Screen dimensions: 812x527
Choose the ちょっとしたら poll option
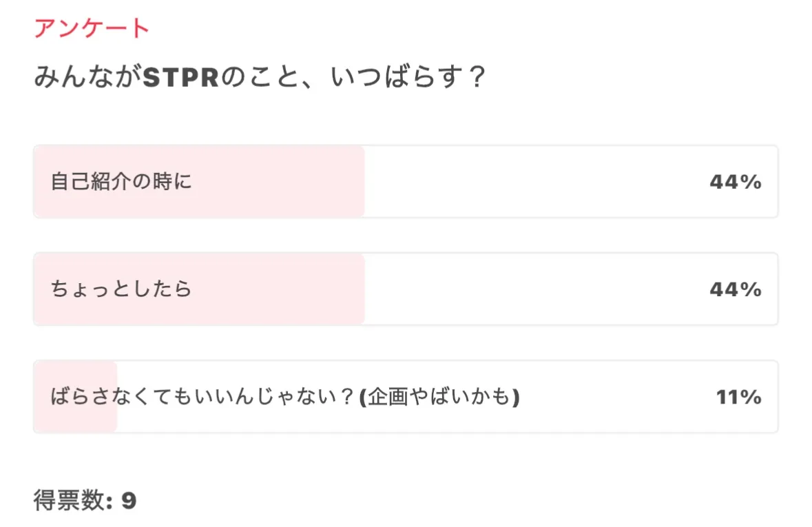(x=121, y=289)
